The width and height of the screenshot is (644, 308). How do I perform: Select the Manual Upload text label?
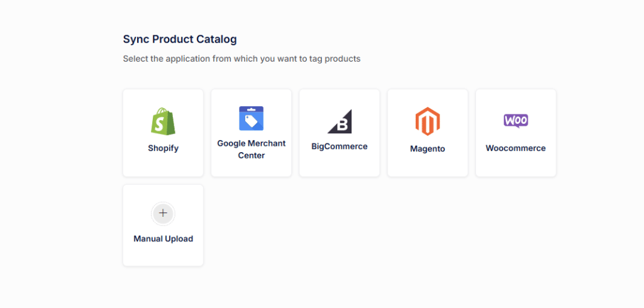pos(163,239)
